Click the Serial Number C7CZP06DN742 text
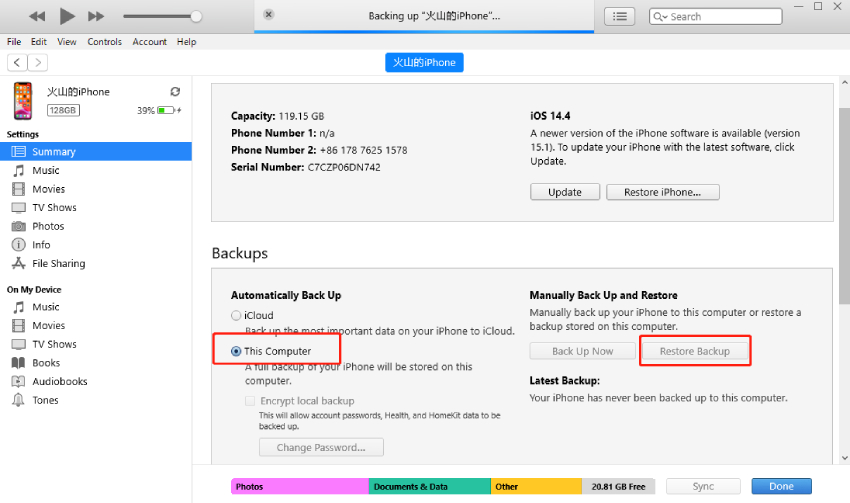850x503 pixels. point(306,167)
